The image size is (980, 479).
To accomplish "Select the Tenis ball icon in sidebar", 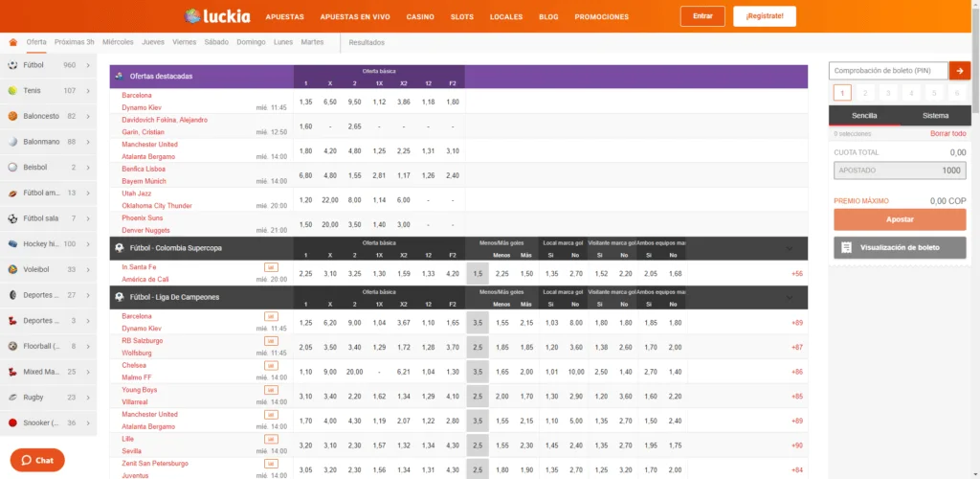I will [x=12, y=90].
